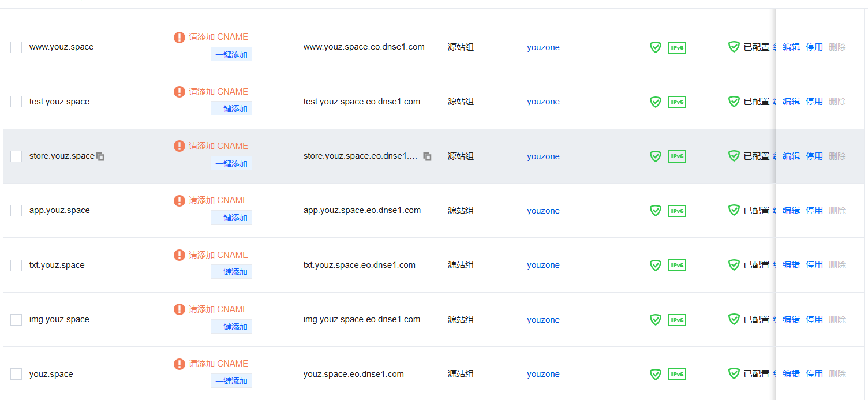Toggle checkbox beside youz.space domain
Image resolution: width=868 pixels, height=400 pixels.
16,374
